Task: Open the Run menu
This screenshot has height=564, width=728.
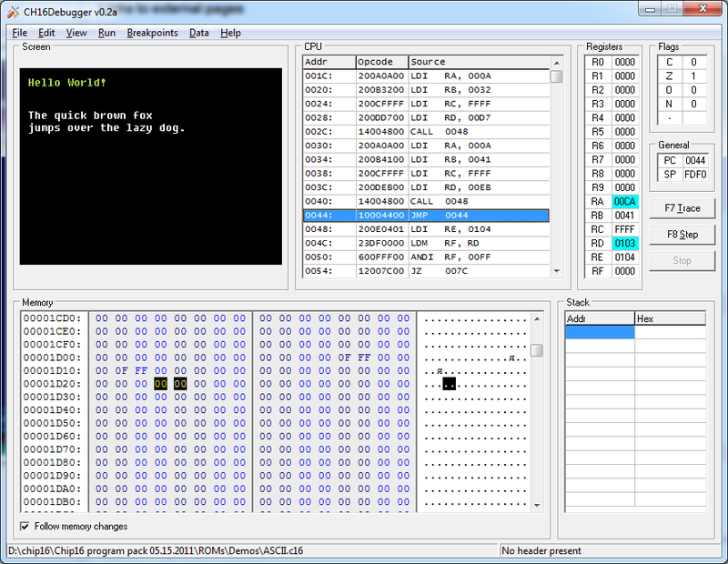Action: [x=106, y=33]
